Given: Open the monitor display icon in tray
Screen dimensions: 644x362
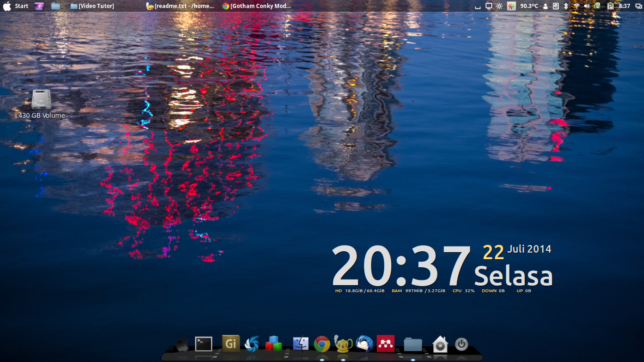Looking at the screenshot, I should pyautogui.click(x=489, y=6).
